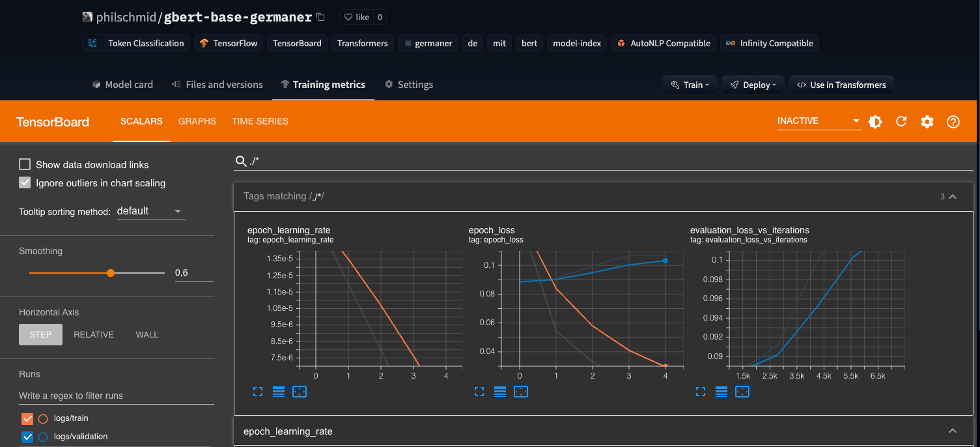
Task: Click the like count showing 0
Action: click(380, 17)
